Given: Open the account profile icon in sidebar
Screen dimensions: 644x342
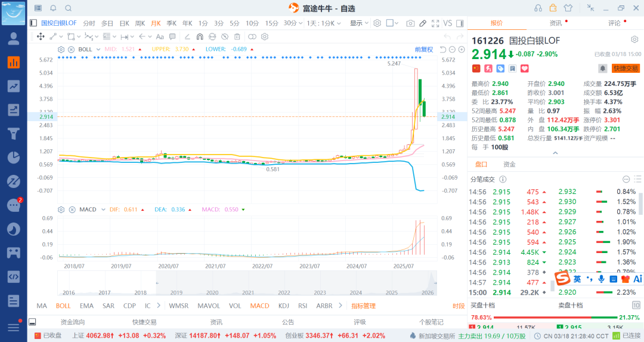Looking at the screenshot, I should 14,39.
